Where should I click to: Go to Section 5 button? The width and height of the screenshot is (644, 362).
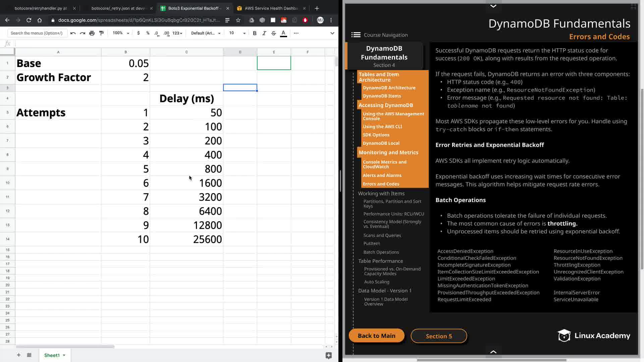tap(439, 336)
